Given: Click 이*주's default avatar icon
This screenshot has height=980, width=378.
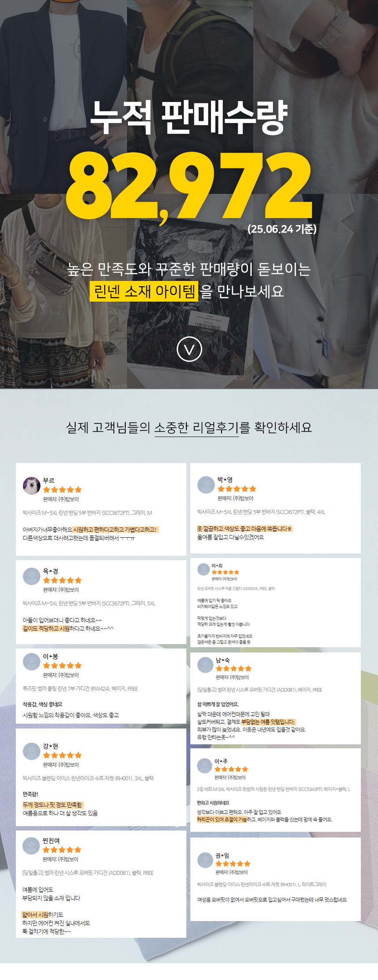Looking at the screenshot, I should (x=205, y=765).
